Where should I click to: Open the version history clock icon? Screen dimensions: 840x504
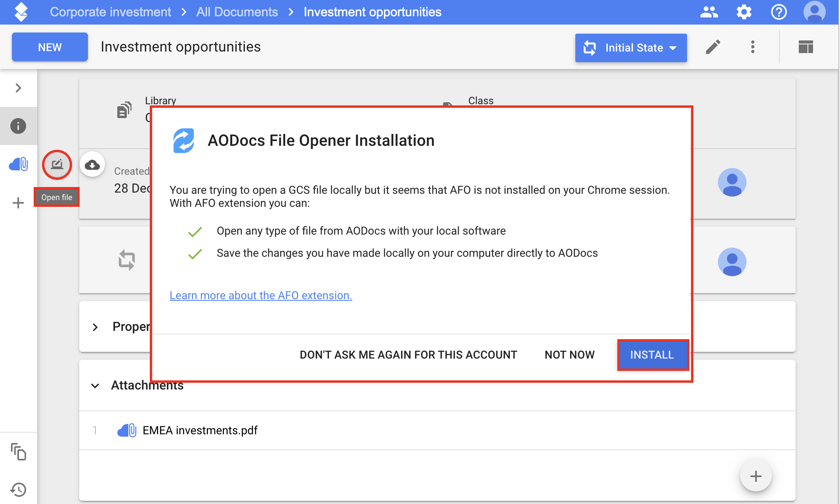coord(18,490)
